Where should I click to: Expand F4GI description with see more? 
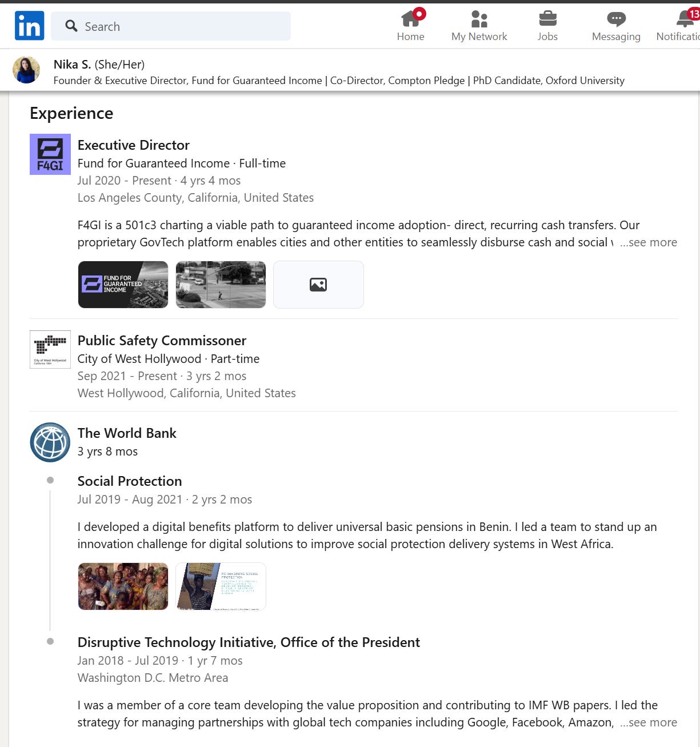[649, 242]
